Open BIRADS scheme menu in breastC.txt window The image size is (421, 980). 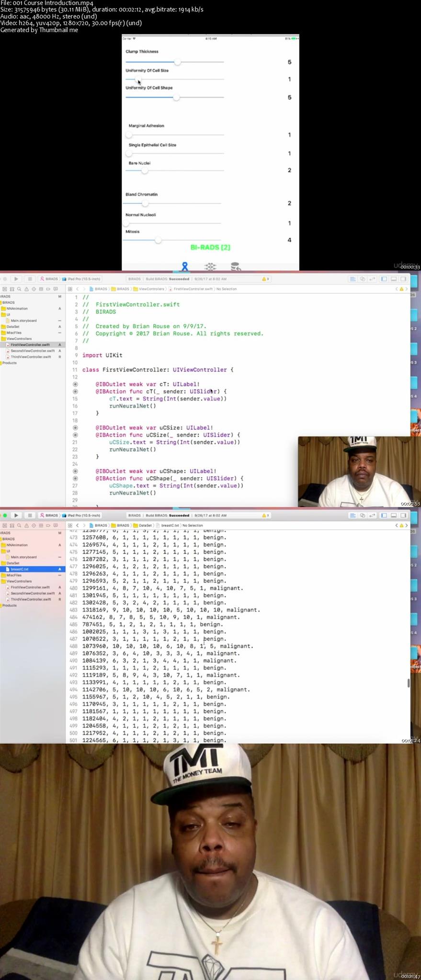pyautogui.click(x=49, y=515)
